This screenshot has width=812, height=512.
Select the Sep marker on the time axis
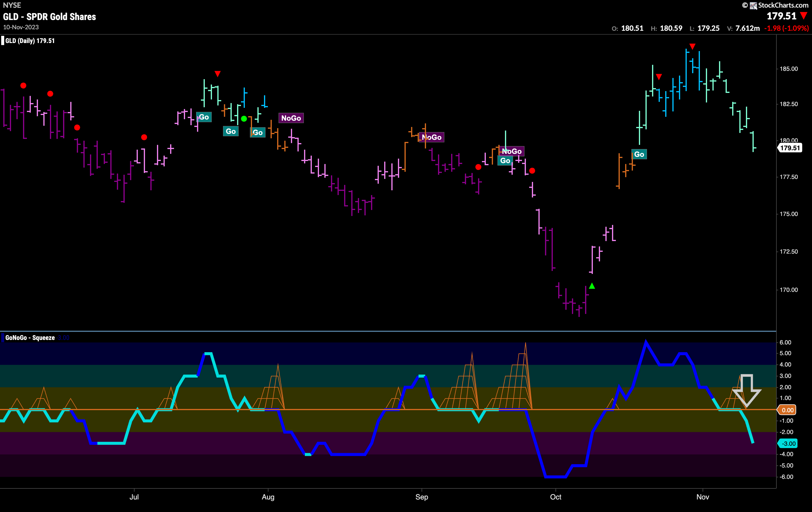click(422, 497)
